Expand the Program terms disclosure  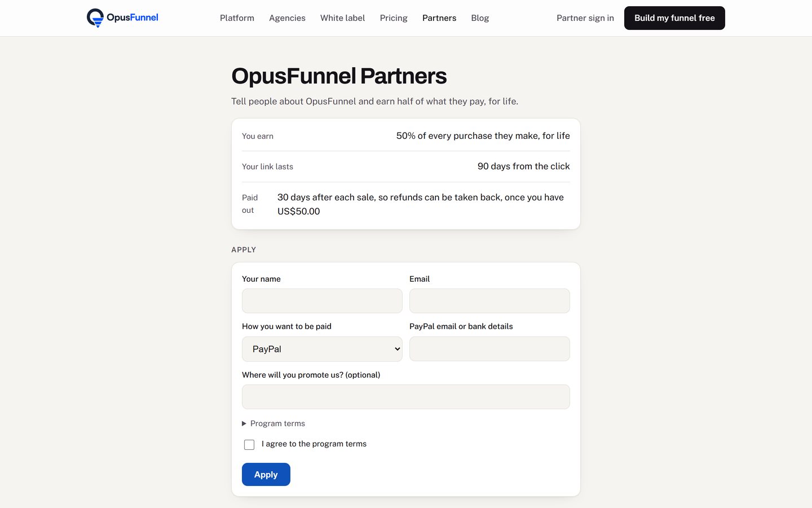coord(273,423)
